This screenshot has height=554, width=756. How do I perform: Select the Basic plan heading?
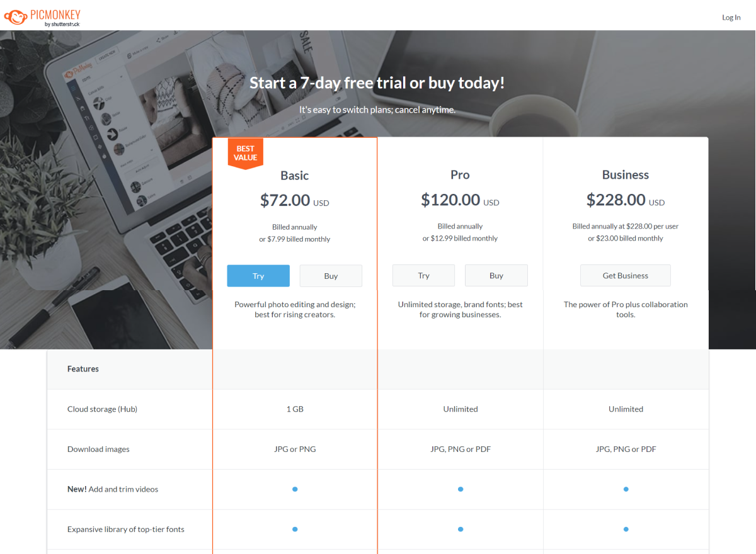[294, 176]
